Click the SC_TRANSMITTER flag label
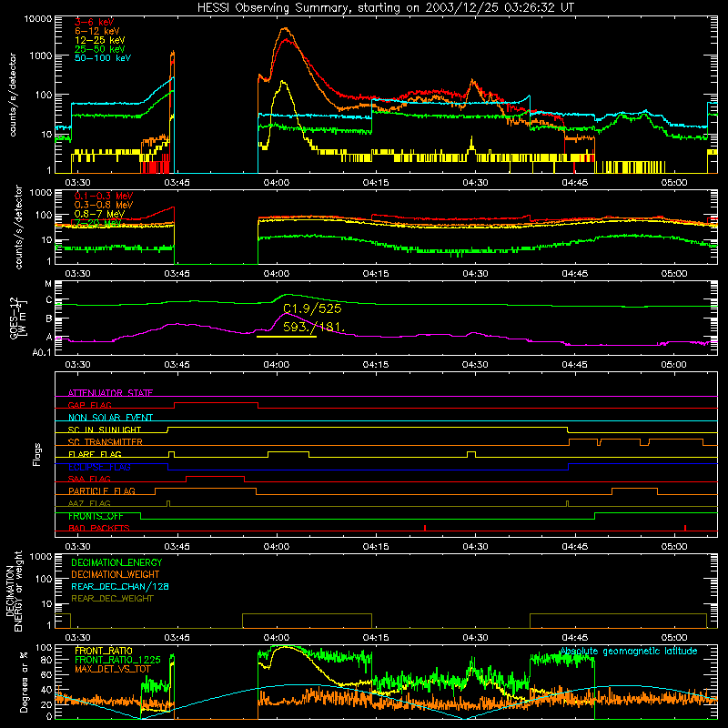Image resolution: width=728 pixels, height=728 pixels. [106, 442]
